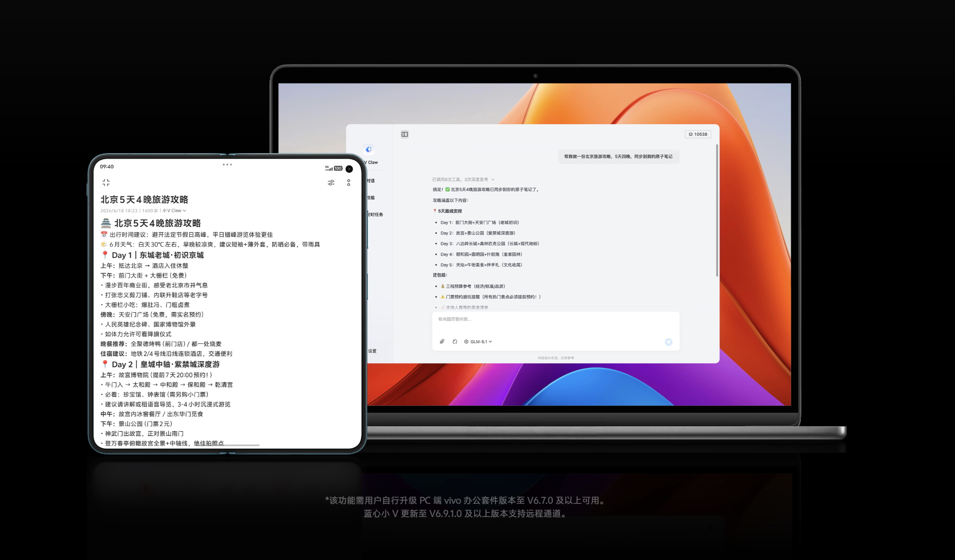Click the 5天路线安排 heading in chat

point(448,211)
